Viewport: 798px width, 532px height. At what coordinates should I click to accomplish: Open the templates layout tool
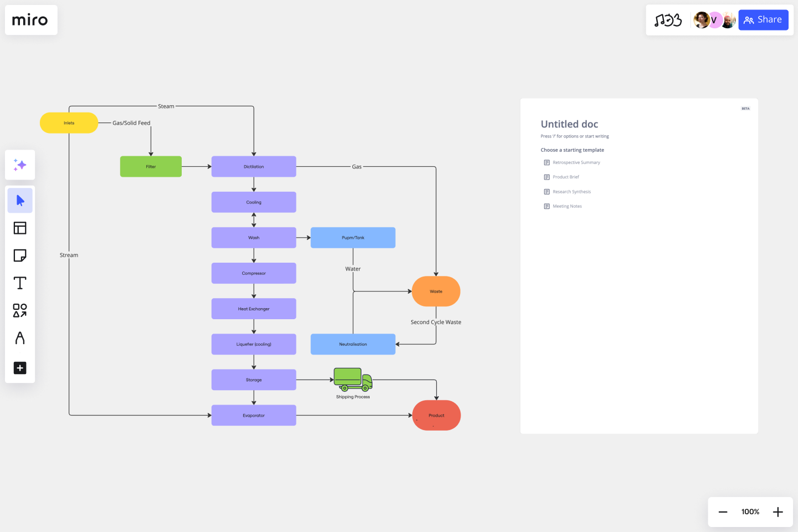click(20, 228)
